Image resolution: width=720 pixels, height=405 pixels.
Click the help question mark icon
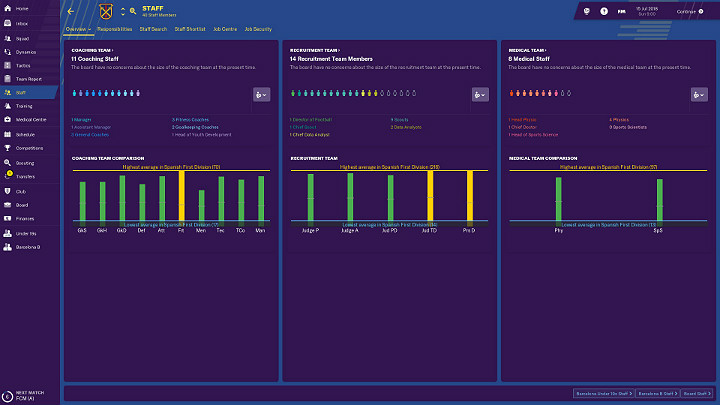pyautogui.click(x=604, y=11)
